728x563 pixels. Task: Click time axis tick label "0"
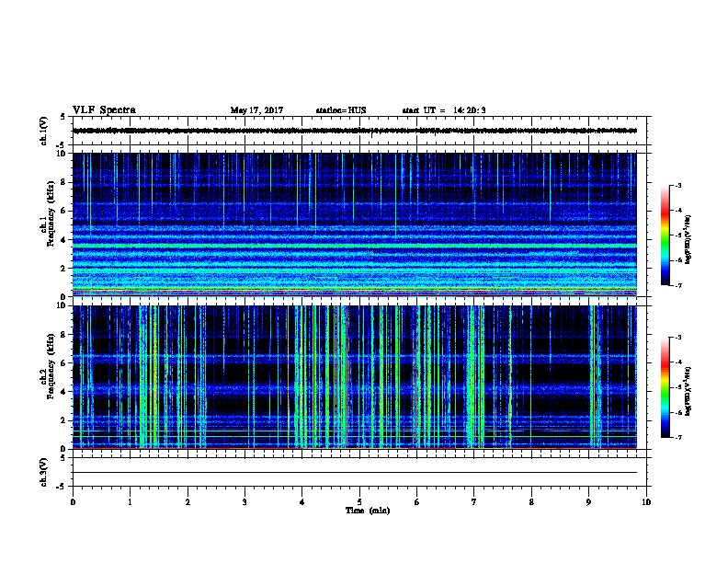coord(73,501)
